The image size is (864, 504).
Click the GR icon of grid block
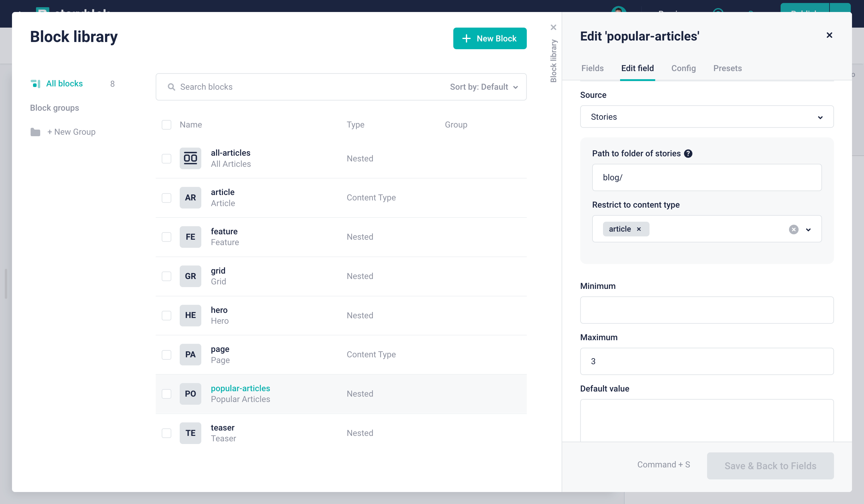[190, 276]
